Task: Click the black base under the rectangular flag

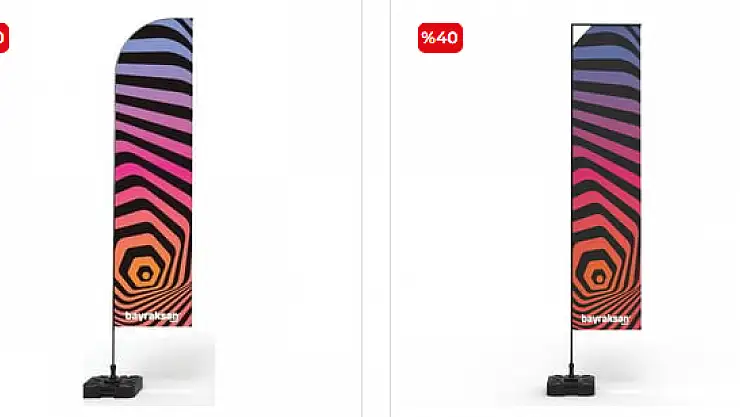Action: (x=571, y=384)
